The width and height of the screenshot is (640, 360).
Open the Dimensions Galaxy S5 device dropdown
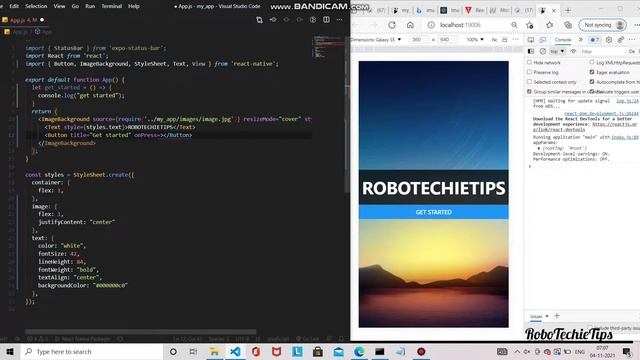point(376,40)
